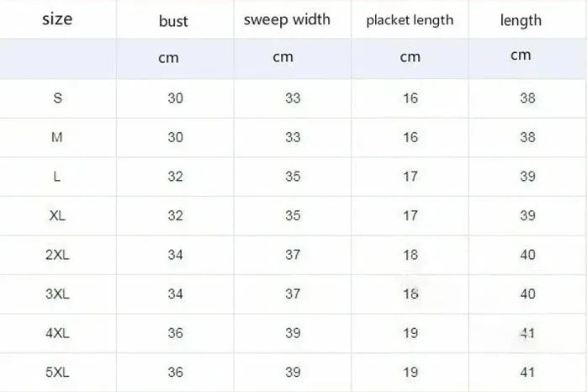Select the L size row label
Image resolution: width=587 pixels, height=392 pixels.
(57, 177)
